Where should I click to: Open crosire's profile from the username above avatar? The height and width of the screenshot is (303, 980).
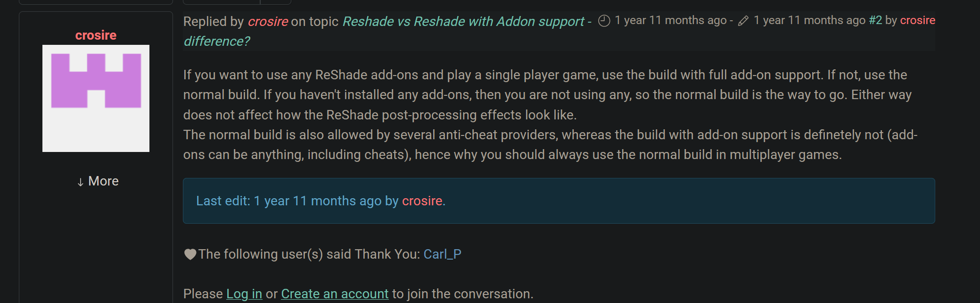[x=96, y=35]
